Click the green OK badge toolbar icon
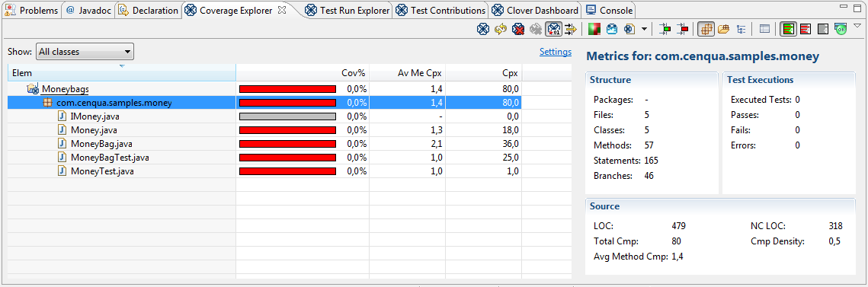The width and height of the screenshot is (868, 287). click(841, 29)
